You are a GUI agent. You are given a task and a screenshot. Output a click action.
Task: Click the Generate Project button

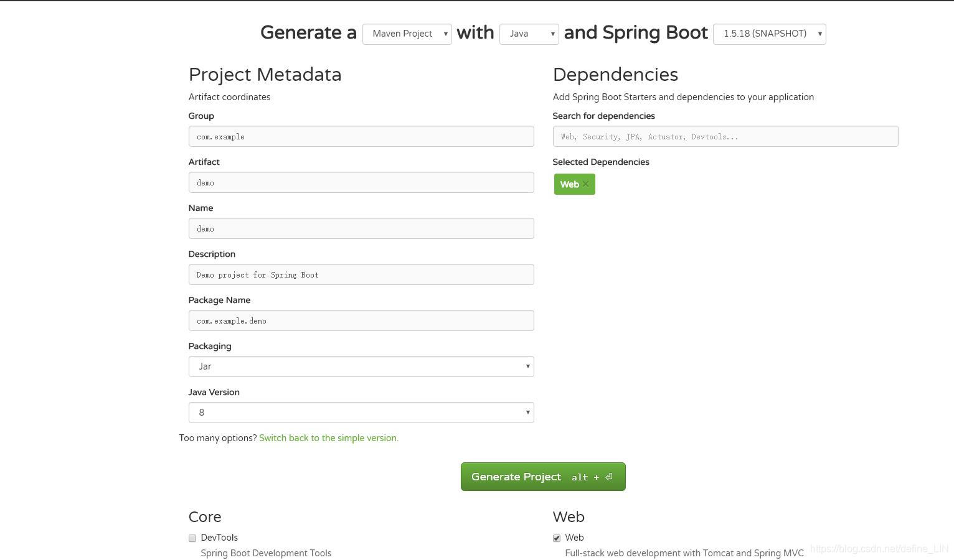coord(543,477)
